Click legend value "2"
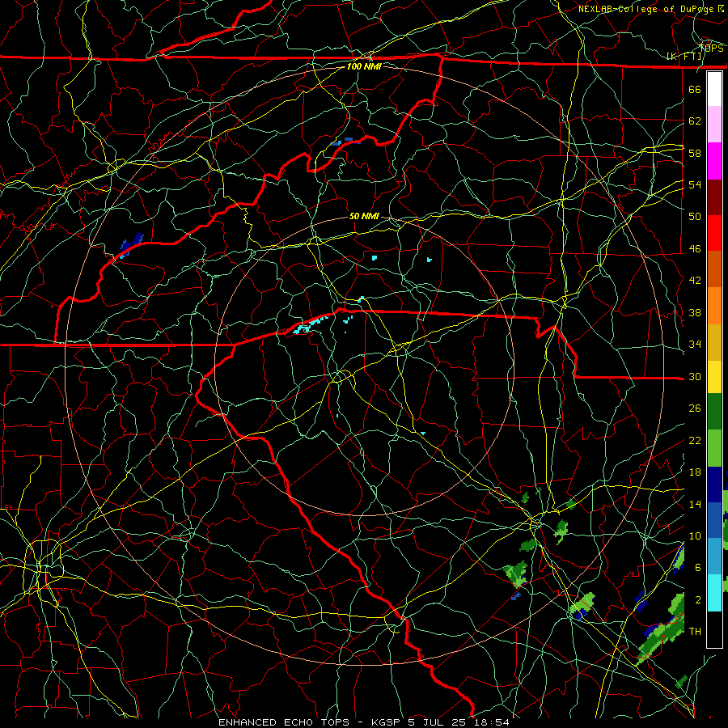728x728 pixels. [x=698, y=600]
